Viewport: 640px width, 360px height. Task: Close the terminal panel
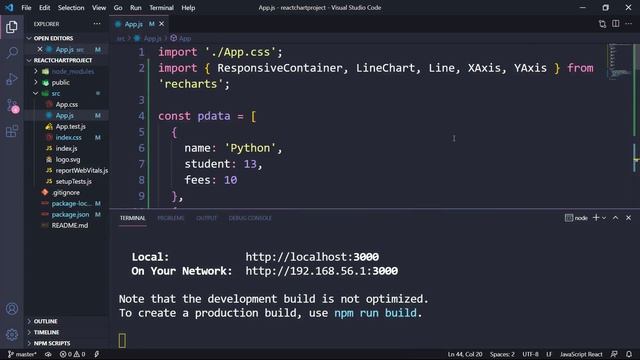point(629,218)
